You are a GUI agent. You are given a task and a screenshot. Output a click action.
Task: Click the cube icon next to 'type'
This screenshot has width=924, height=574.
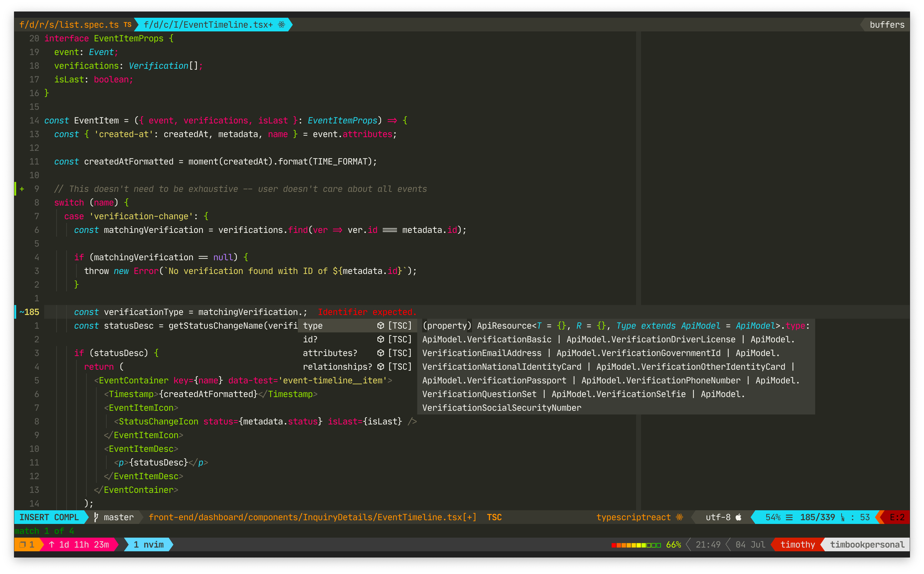[x=380, y=325]
